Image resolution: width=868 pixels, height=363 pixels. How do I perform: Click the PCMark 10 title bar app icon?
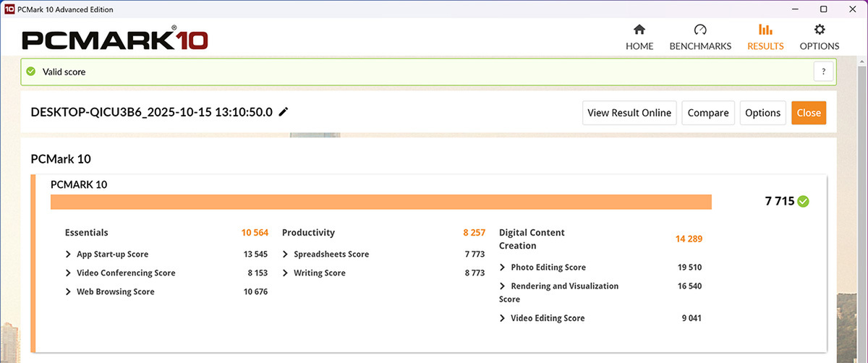[x=9, y=9]
